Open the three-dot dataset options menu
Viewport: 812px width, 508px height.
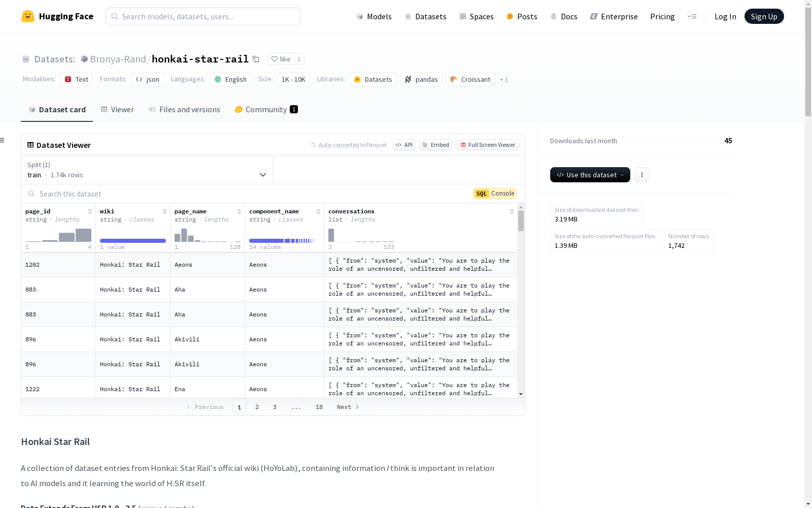tap(642, 175)
